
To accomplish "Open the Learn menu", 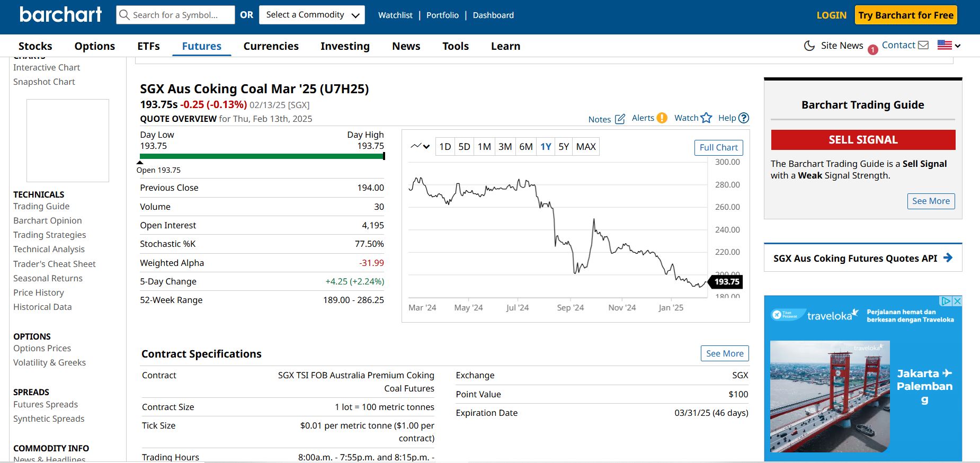I will click(x=505, y=46).
